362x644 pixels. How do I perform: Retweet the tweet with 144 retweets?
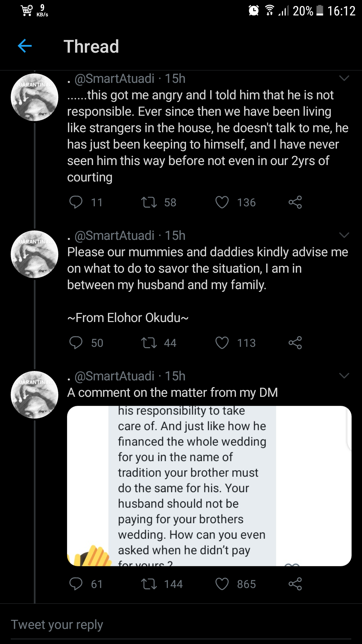pyautogui.click(x=149, y=584)
